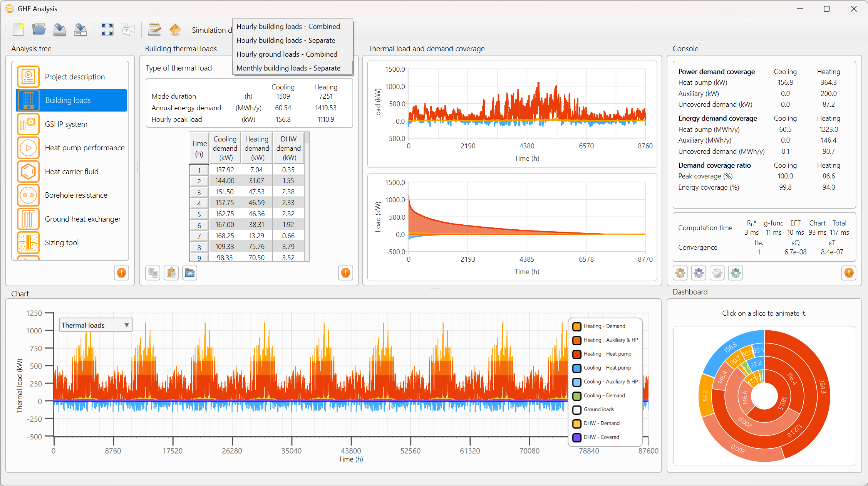Image resolution: width=868 pixels, height=486 pixels.
Task: Click the blue gear icon in Console panel
Action: (699, 273)
